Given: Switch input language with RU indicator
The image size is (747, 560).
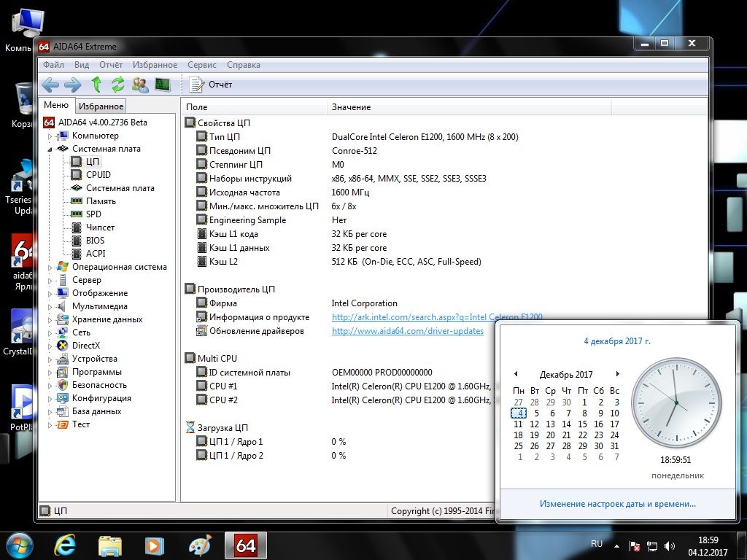Looking at the screenshot, I should (x=597, y=544).
